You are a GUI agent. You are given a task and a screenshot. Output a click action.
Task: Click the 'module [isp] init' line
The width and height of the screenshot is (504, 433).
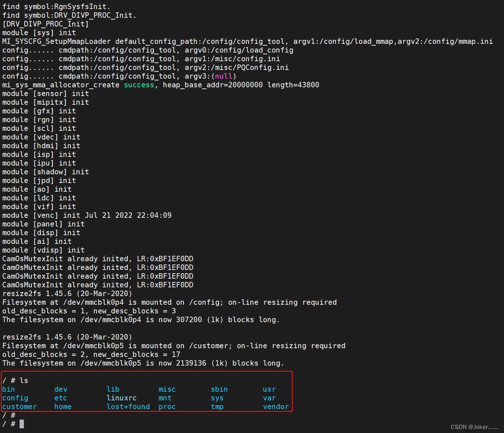[39, 154]
